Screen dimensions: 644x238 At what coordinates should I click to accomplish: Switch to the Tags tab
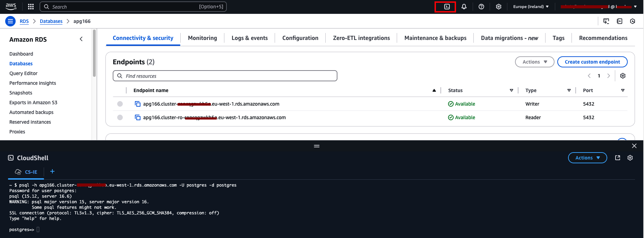pyautogui.click(x=558, y=38)
